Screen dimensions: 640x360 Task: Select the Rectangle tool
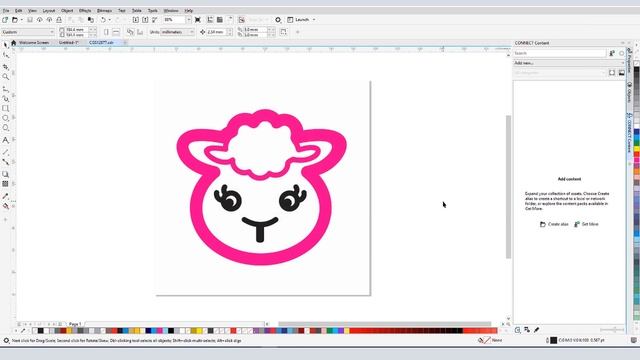(5, 109)
